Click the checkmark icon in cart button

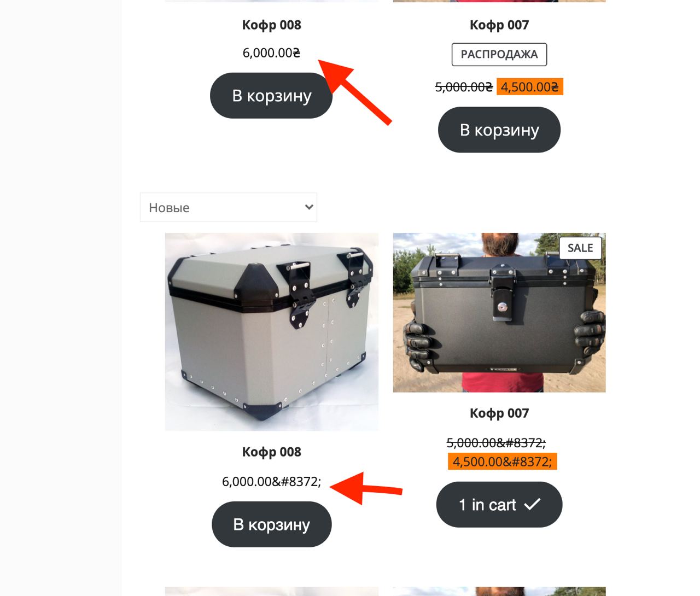(532, 504)
